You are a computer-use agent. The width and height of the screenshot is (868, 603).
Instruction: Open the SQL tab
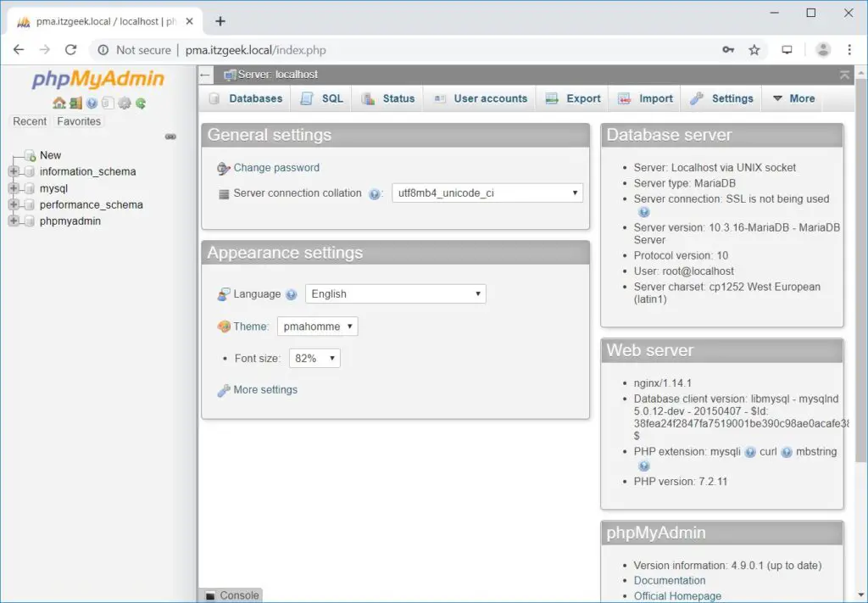coord(321,98)
